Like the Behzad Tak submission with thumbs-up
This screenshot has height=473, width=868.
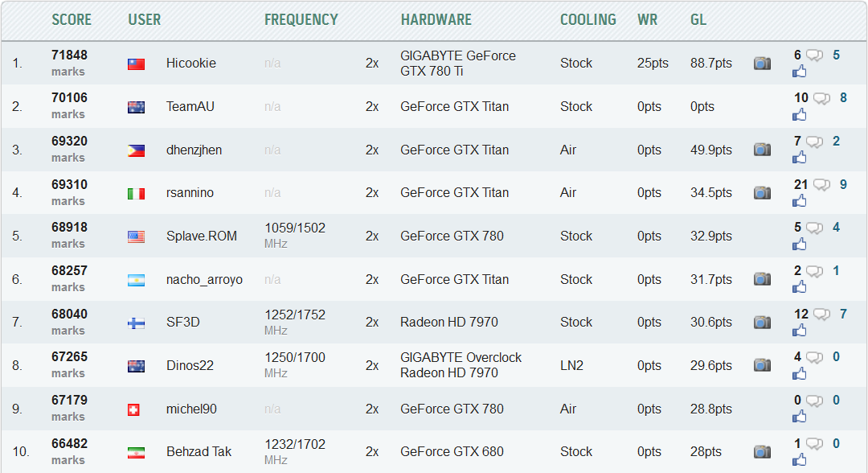800,460
